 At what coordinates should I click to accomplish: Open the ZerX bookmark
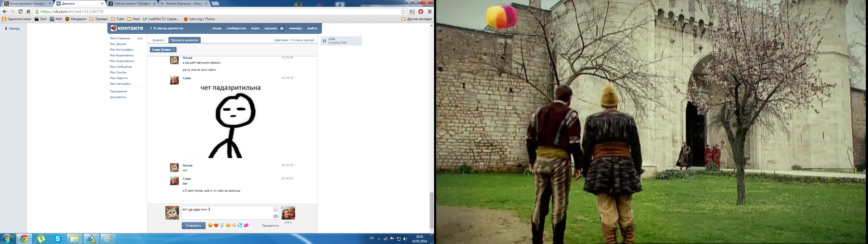(x=41, y=19)
